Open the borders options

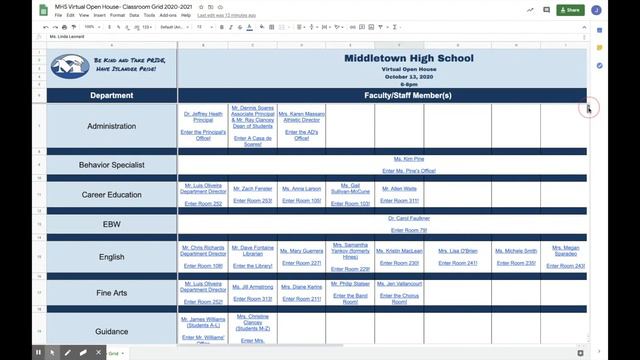[x=271, y=27]
